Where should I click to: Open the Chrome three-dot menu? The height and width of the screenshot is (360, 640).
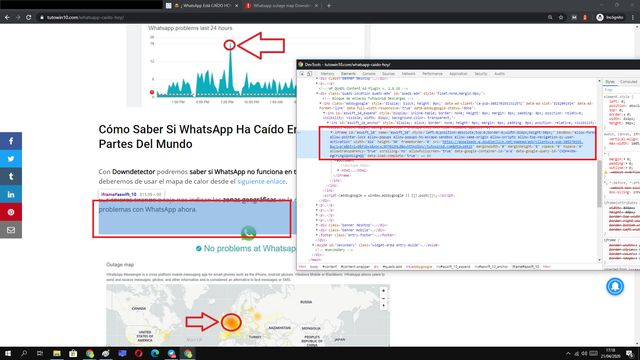(633, 18)
